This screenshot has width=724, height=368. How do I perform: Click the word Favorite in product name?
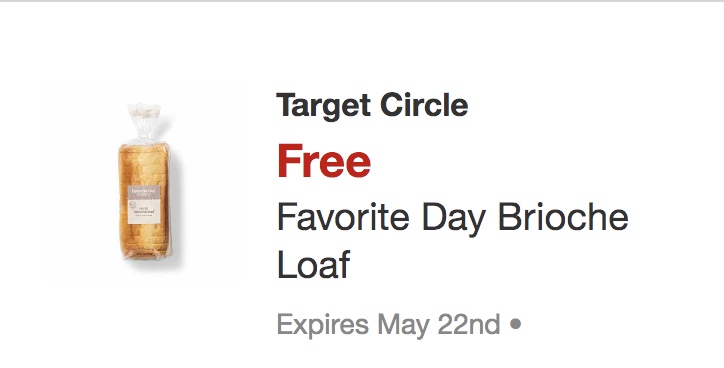(343, 217)
